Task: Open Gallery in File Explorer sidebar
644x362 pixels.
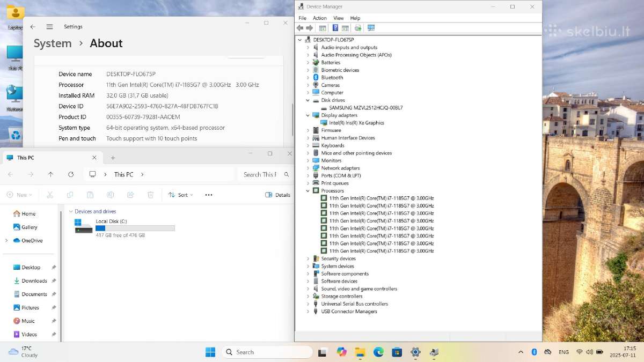Action: tap(25, 227)
